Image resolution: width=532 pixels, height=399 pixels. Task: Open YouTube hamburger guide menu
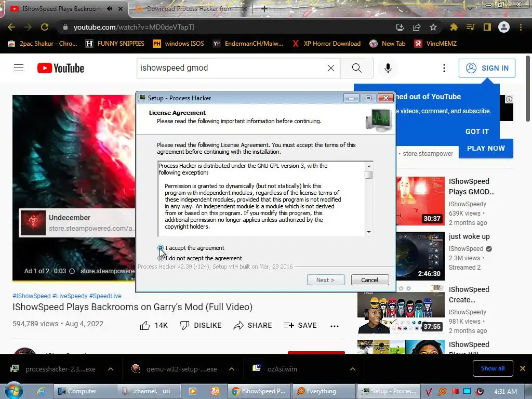[x=19, y=68]
